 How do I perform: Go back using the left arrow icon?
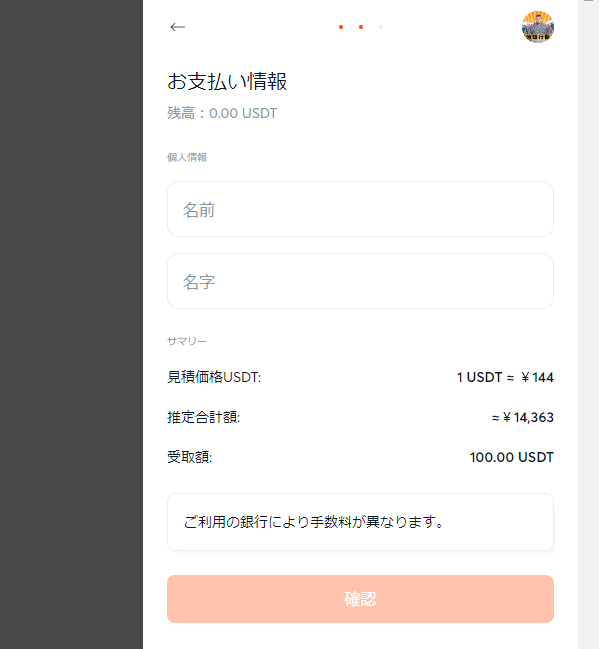[x=178, y=27]
